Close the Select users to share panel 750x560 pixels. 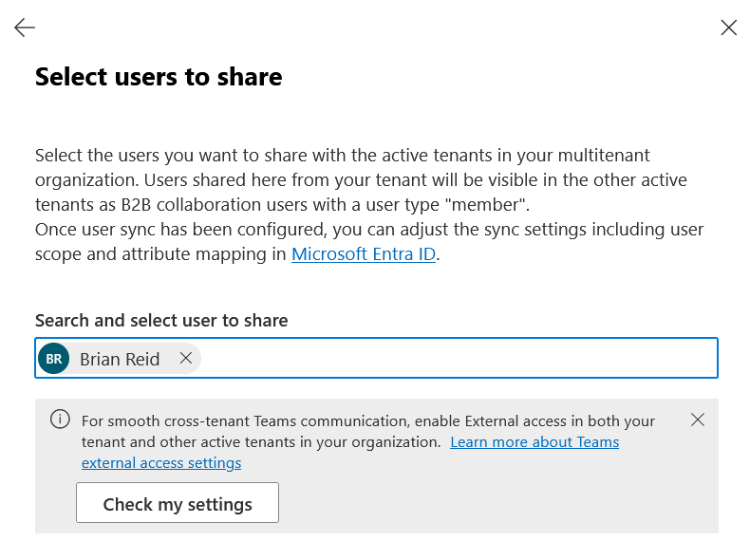(x=728, y=28)
